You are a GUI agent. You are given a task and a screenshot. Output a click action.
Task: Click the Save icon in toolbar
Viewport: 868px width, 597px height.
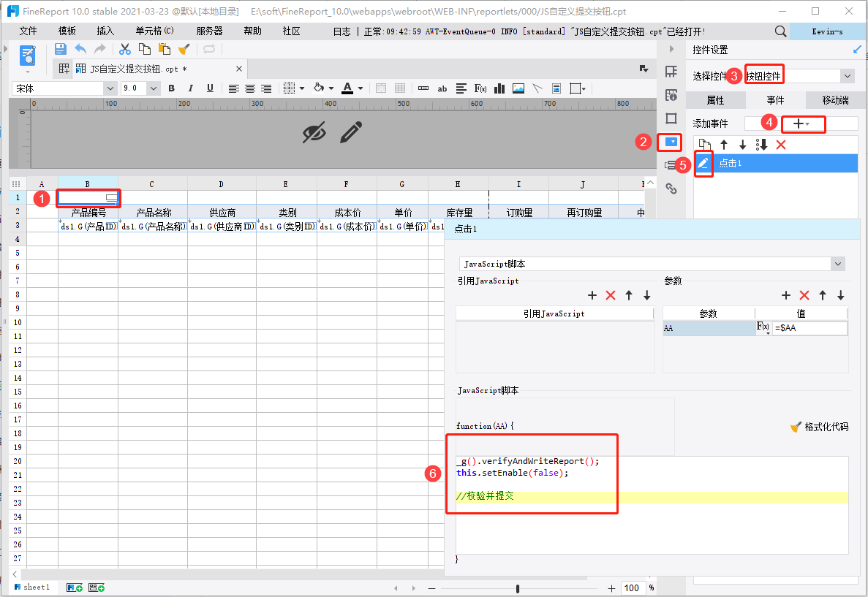[61, 49]
